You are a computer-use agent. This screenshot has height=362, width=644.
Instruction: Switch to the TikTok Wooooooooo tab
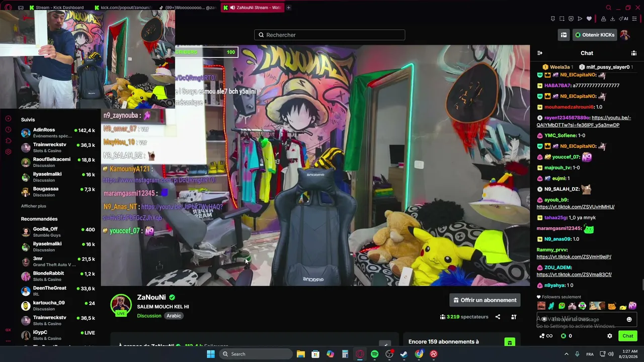(188, 8)
